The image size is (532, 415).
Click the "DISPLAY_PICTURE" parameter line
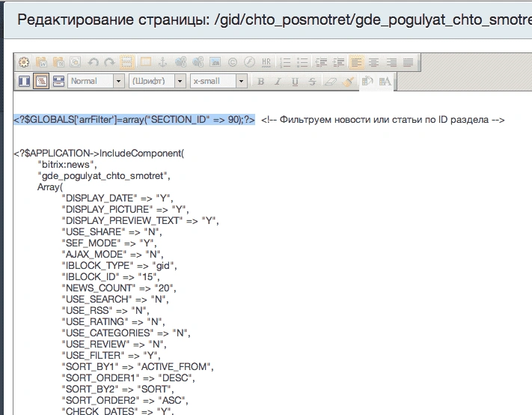(125, 209)
